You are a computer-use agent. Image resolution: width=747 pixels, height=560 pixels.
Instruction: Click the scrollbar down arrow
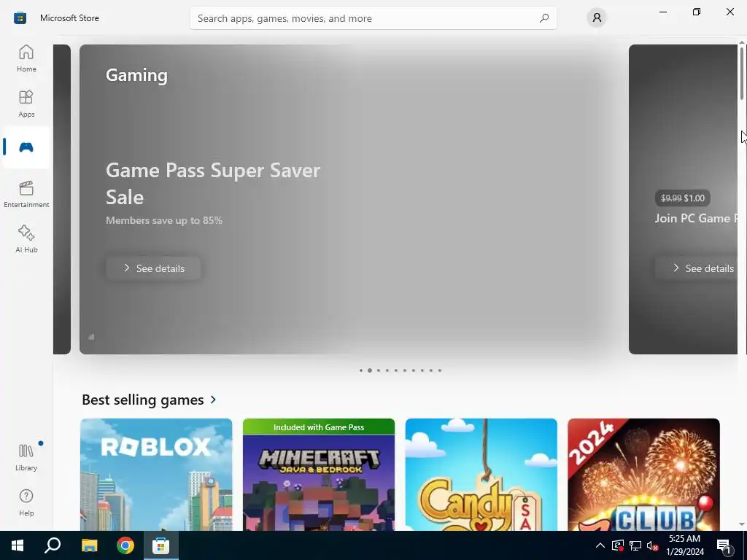click(x=742, y=524)
